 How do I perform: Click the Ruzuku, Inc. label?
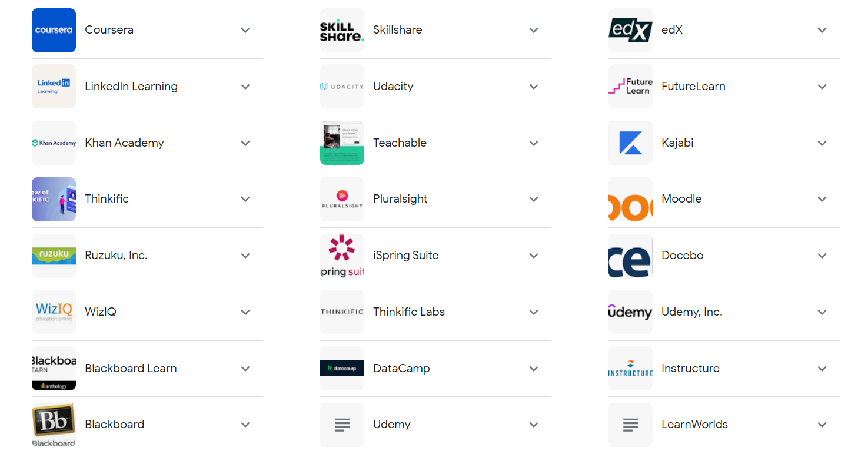coord(116,256)
